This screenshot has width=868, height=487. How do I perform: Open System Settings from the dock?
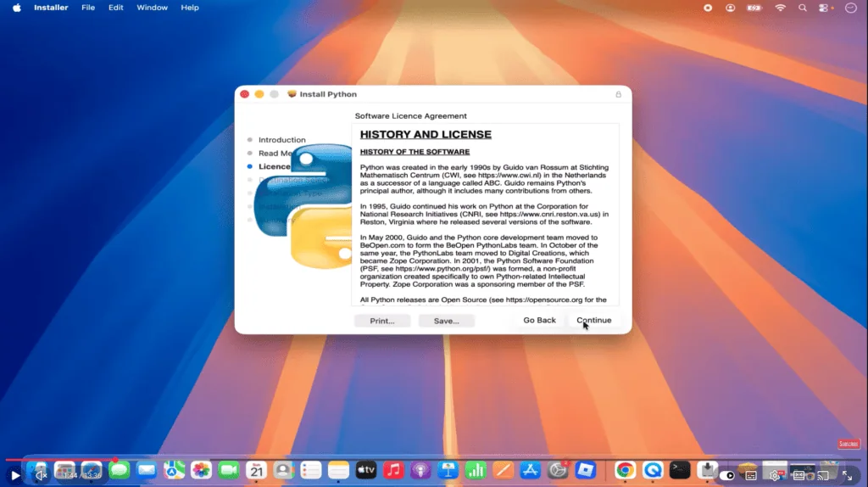pyautogui.click(x=558, y=470)
